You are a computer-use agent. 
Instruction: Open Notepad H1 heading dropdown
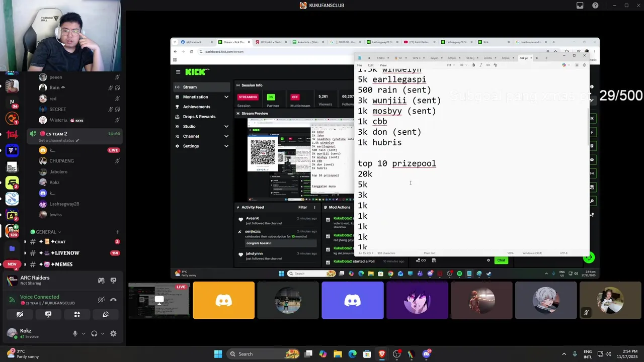[451, 65]
